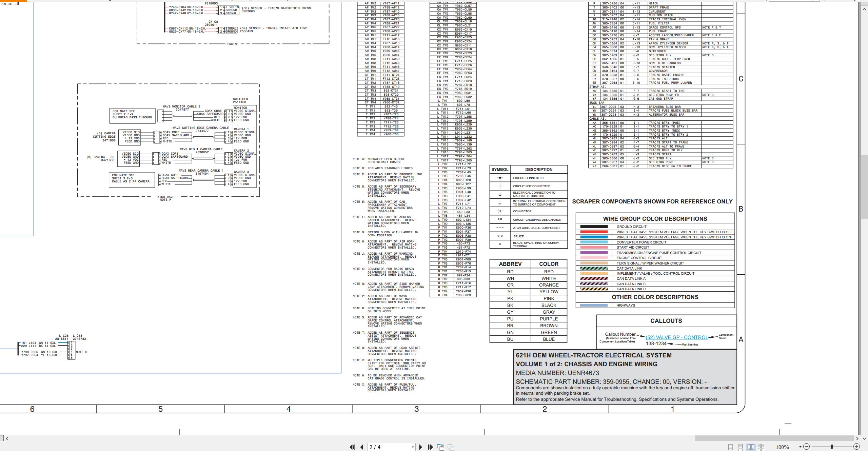
Task: Click the horizontal scrollbar thumb
Action: (774, 438)
